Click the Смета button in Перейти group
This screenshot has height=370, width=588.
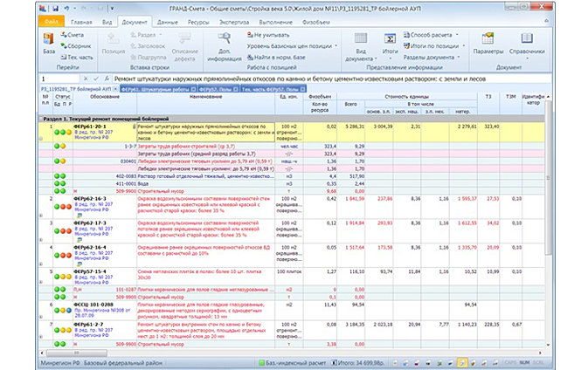point(74,34)
